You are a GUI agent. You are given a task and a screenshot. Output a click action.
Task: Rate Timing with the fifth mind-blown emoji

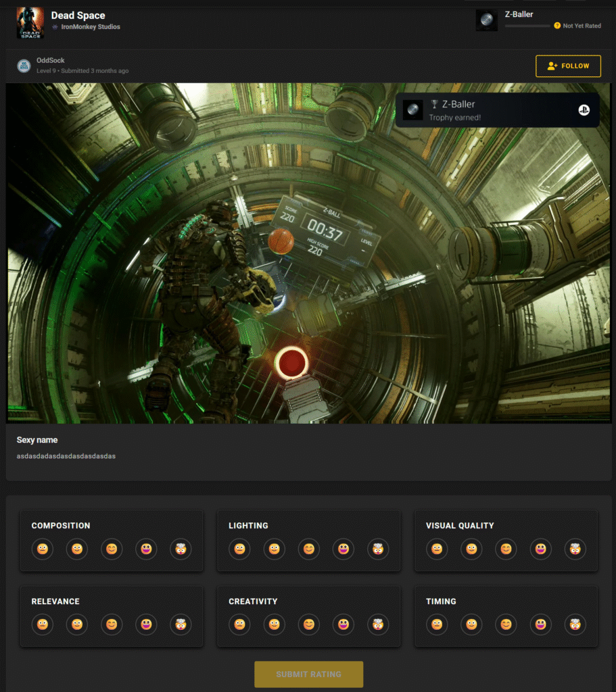[575, 624]
